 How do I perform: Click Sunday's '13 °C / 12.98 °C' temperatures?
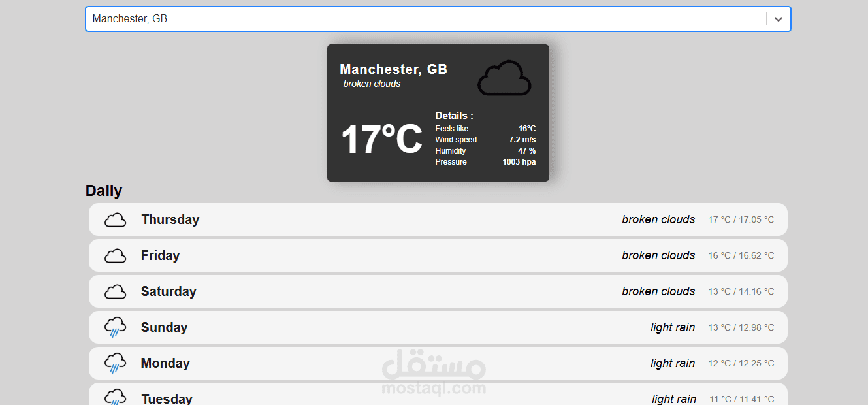point(741,327)
